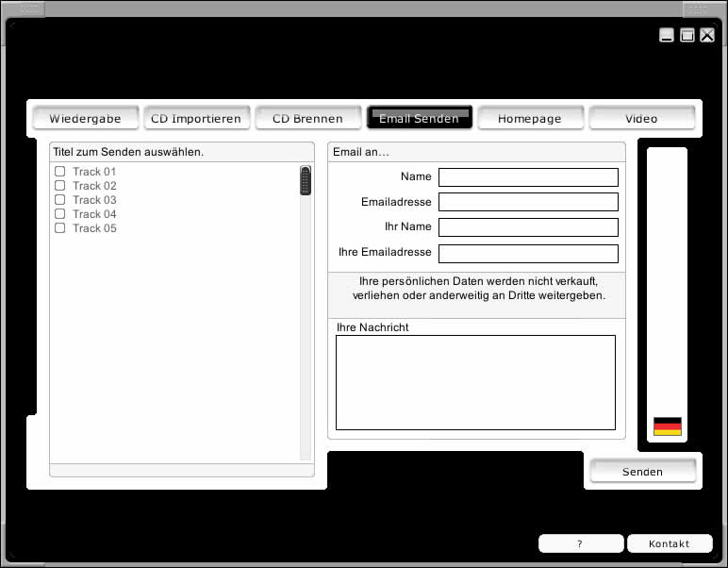This screenshot has height=568, width=728.
Task: Maximize the application window
Action: coord(687,36)
